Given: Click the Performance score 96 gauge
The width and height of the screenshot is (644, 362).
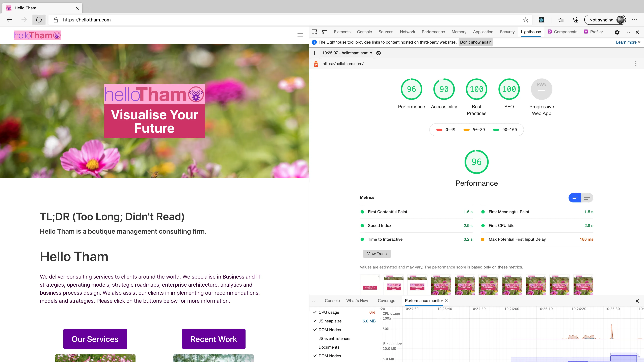Looking at the screenshot, I should [x=411, y=89].
